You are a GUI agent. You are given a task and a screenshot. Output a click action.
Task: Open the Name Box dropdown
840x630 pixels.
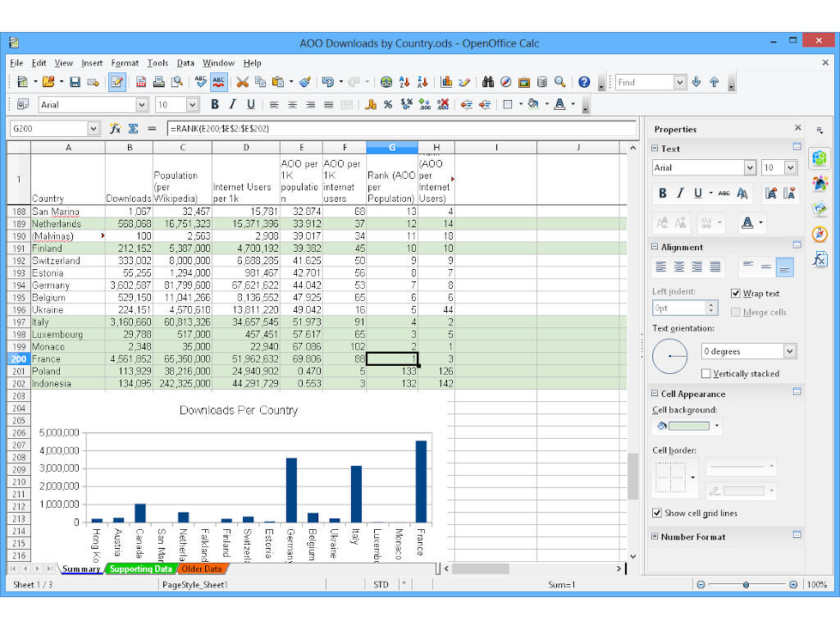[94, 129]
